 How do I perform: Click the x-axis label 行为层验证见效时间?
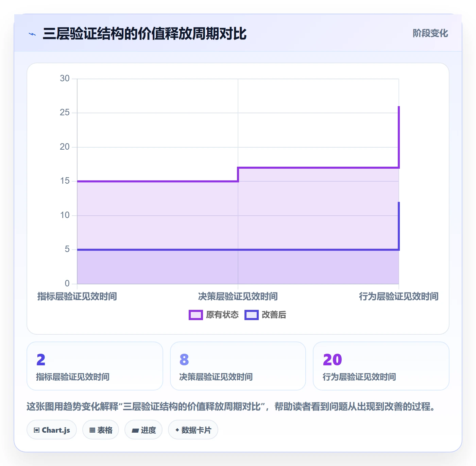pyautogui.click(x=399, y=297)
